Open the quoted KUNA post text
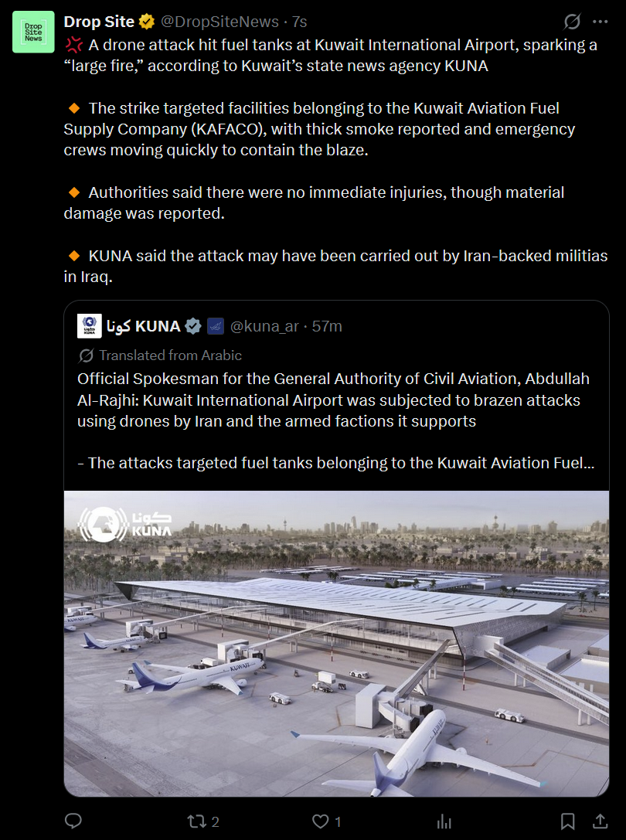 [x=336, y=421]
